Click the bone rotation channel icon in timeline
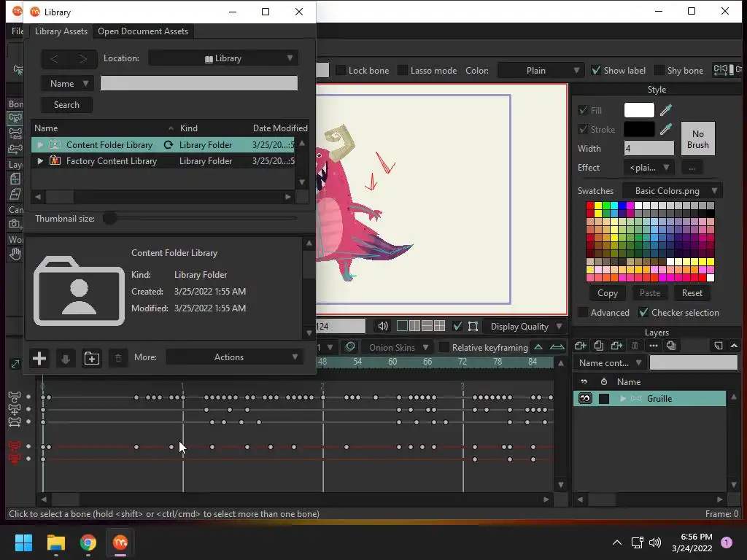The width and height of the screenshot is (747, 560). [x=15, y=397]
